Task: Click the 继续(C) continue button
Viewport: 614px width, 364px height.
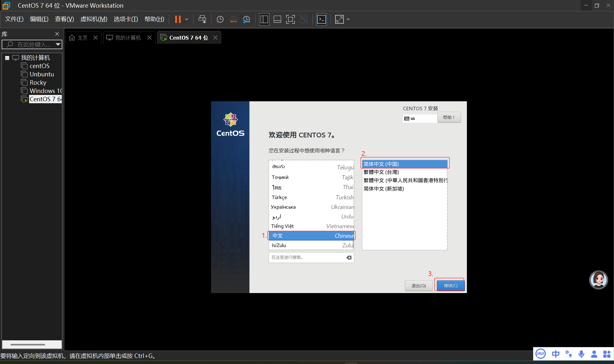Action: (x=451, y=286)
